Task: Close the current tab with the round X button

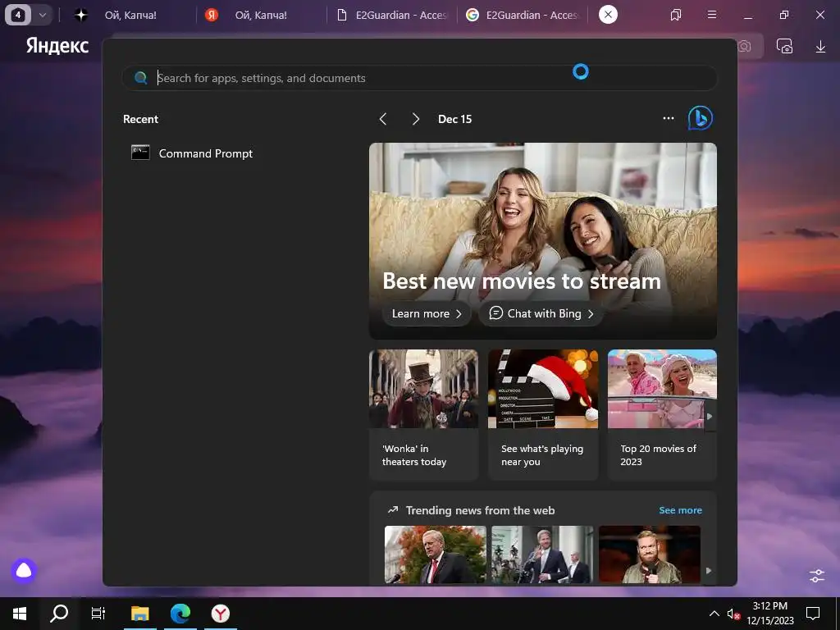Action: pos(608,15)
